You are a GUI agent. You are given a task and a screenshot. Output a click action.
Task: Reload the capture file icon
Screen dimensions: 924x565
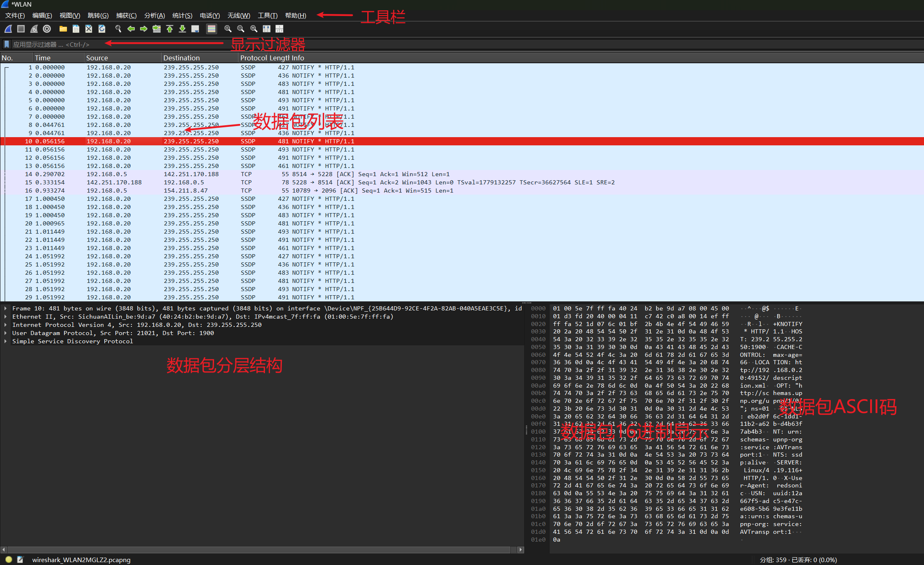(102, 29)
